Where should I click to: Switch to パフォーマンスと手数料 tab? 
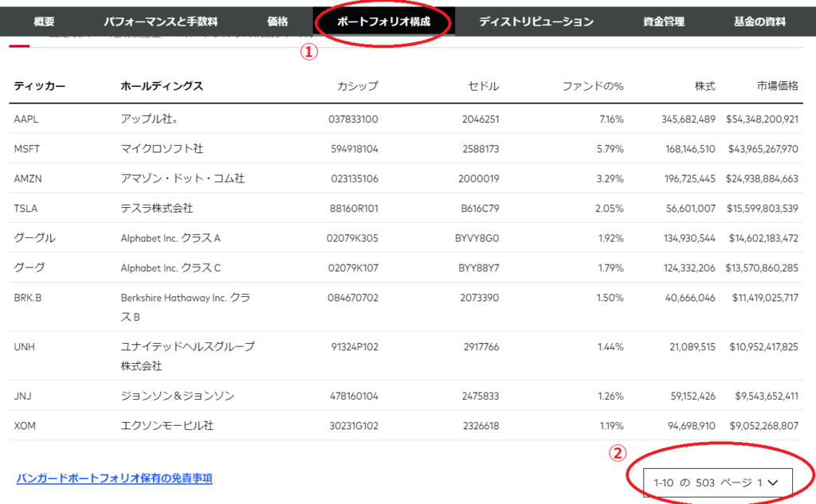pos(160,21)
